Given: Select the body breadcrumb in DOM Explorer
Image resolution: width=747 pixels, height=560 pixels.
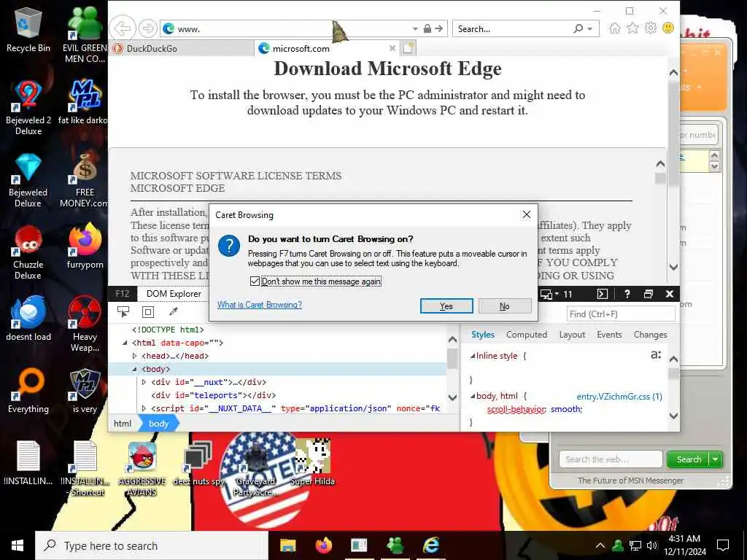Looking at the screenshot, I should [158, 424].
